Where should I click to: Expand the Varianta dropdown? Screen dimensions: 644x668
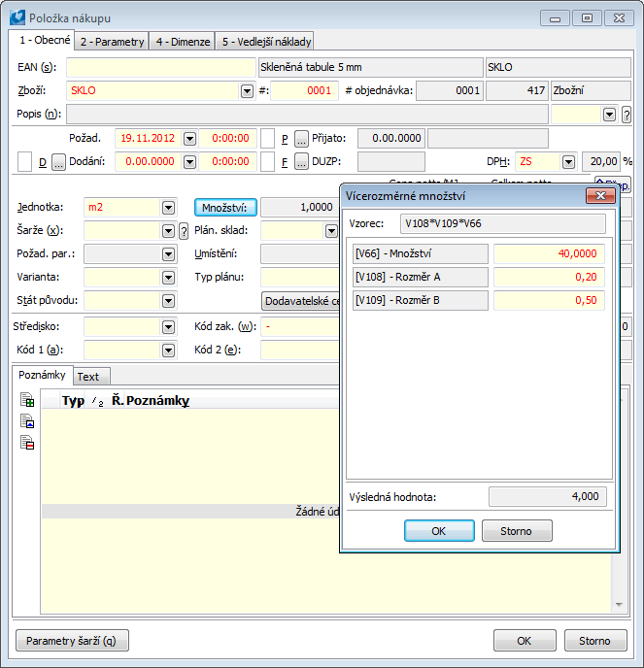(168, 278)
